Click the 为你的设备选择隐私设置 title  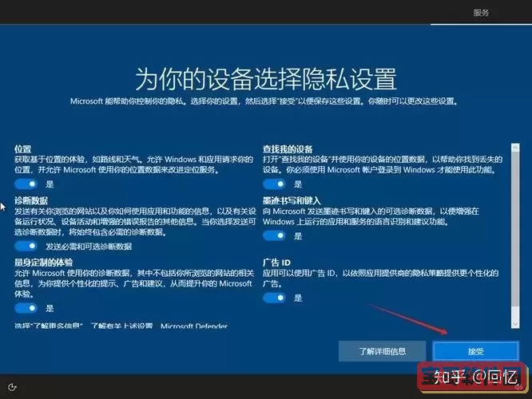[266, 79]
